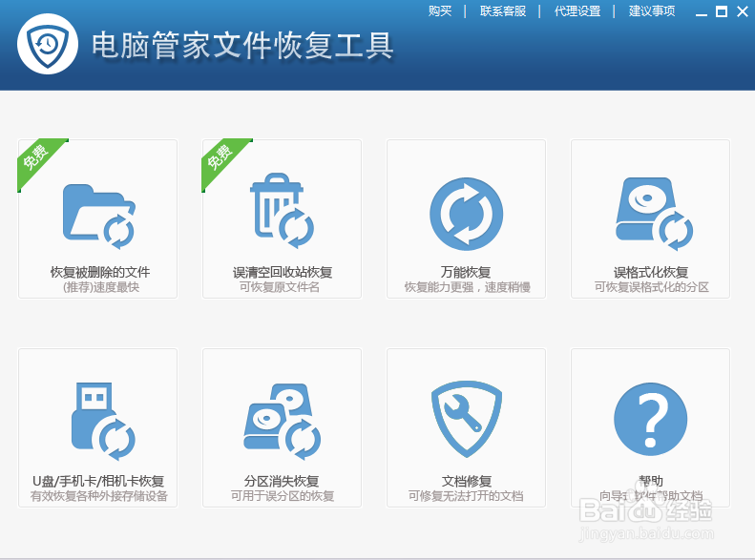Select the U盘/手机卡/相机卡恢复 label

[98, 481]
